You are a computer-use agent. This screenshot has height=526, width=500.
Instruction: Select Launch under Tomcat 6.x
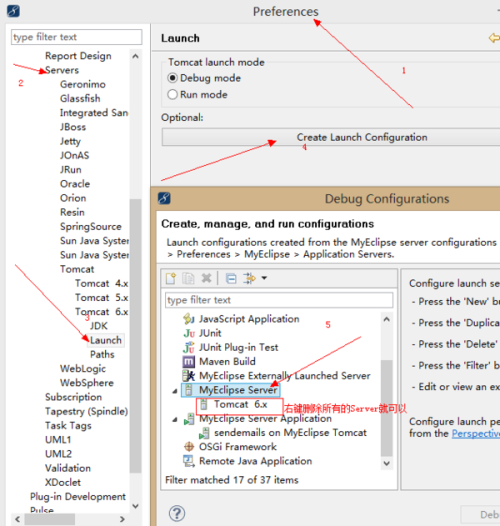pyautogui.click(x=106, y=340)
